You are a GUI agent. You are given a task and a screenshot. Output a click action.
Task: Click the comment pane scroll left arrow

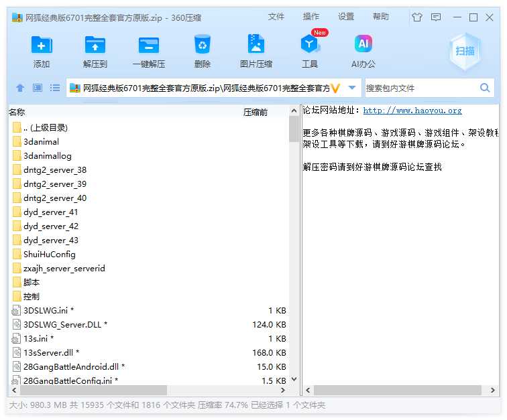(x=308, y=390)
